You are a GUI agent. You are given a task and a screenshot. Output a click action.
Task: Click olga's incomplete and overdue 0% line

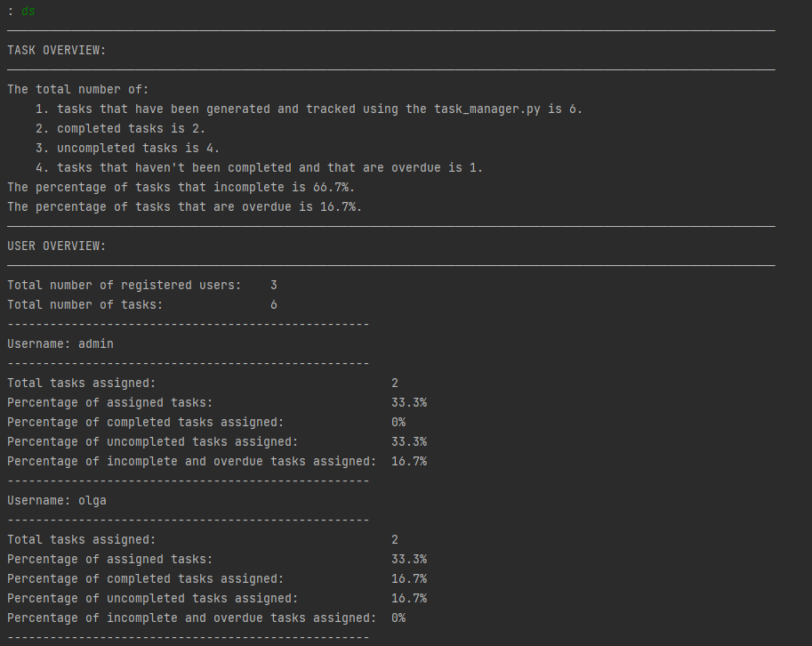tap(206, 618)
